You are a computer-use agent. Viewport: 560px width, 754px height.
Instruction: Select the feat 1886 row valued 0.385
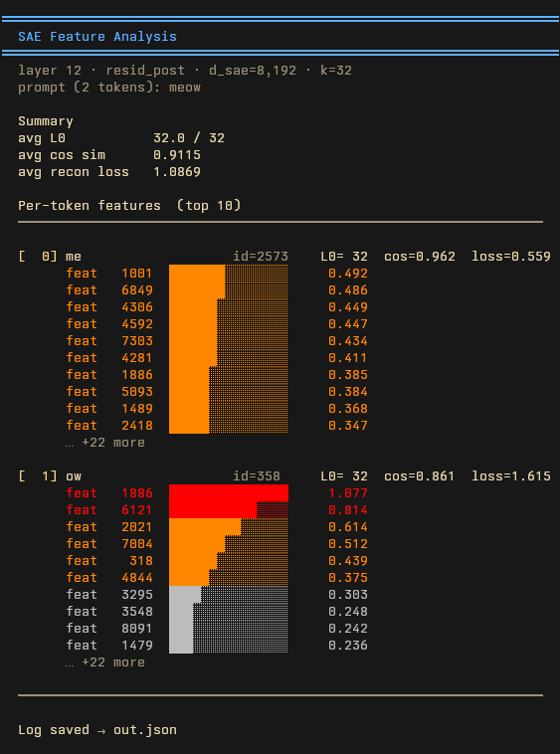217,375
